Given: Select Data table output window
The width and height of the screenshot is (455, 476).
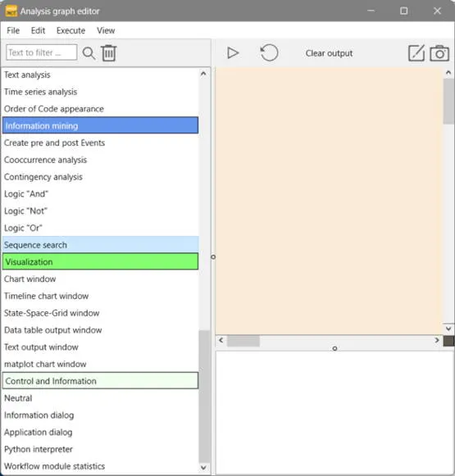Looking at the screenshot, I should (101, 329).
